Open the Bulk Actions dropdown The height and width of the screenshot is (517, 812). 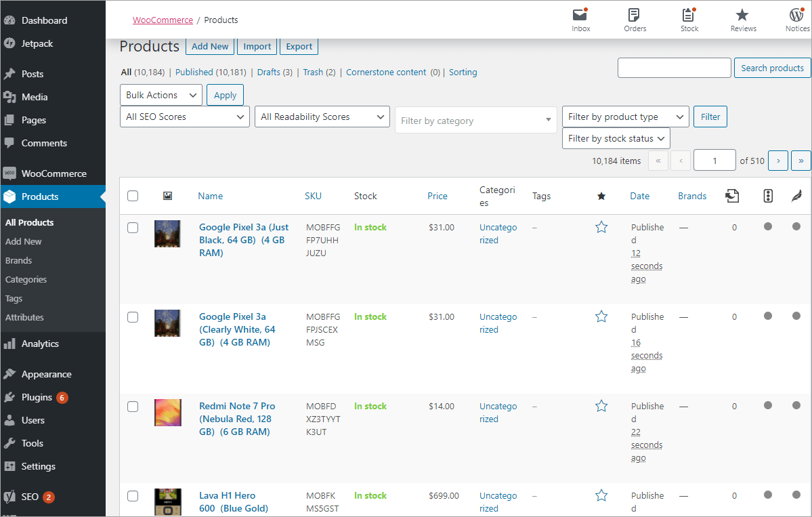point(161,96)
